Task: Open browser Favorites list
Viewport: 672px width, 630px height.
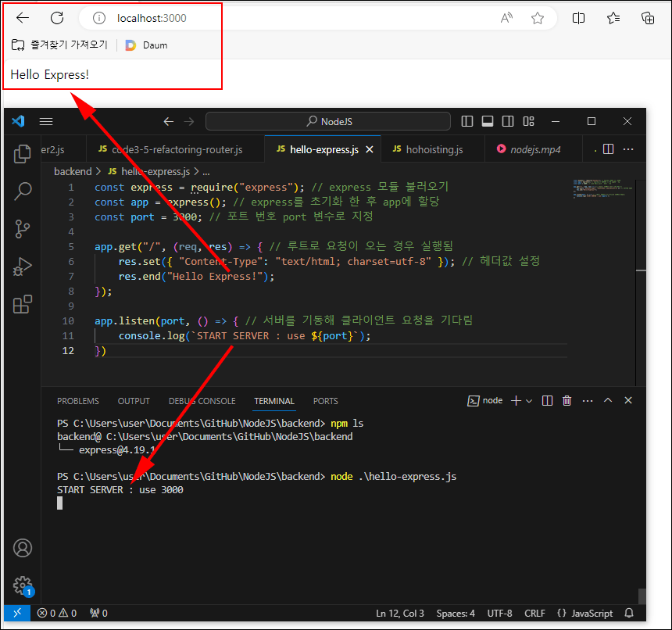Action: coord(613,18)
